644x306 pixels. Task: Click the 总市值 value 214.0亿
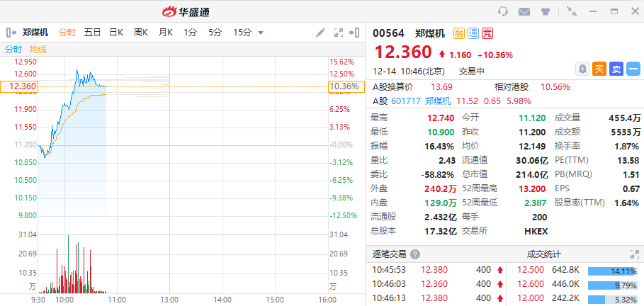(532, 174)
